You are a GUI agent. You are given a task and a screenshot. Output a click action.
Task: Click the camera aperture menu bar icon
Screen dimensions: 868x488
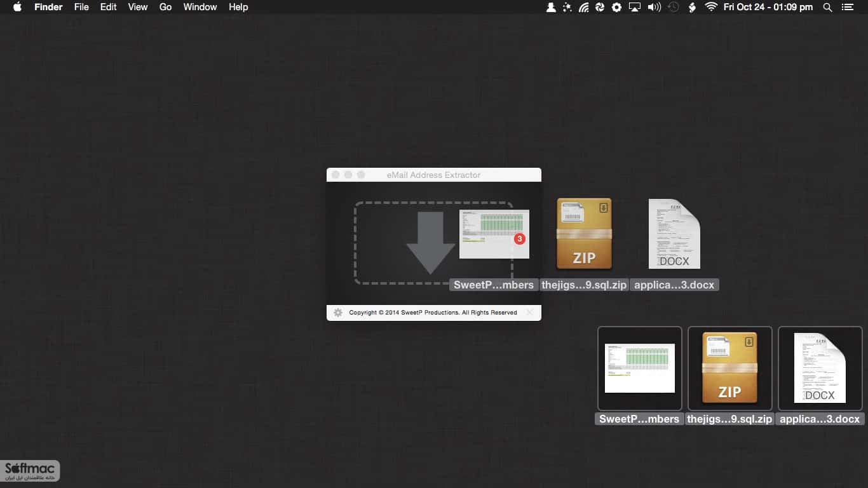click(600, 7)
